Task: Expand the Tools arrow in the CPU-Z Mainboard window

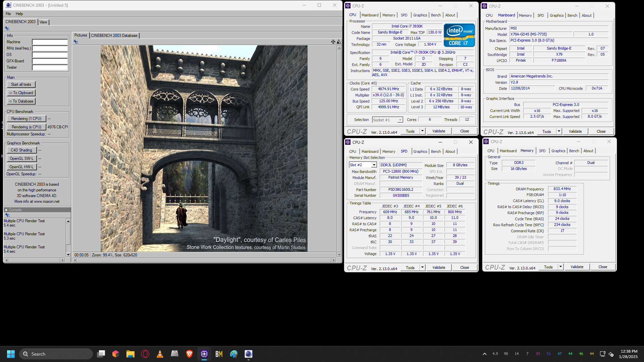Action: [x=559, y=131]
